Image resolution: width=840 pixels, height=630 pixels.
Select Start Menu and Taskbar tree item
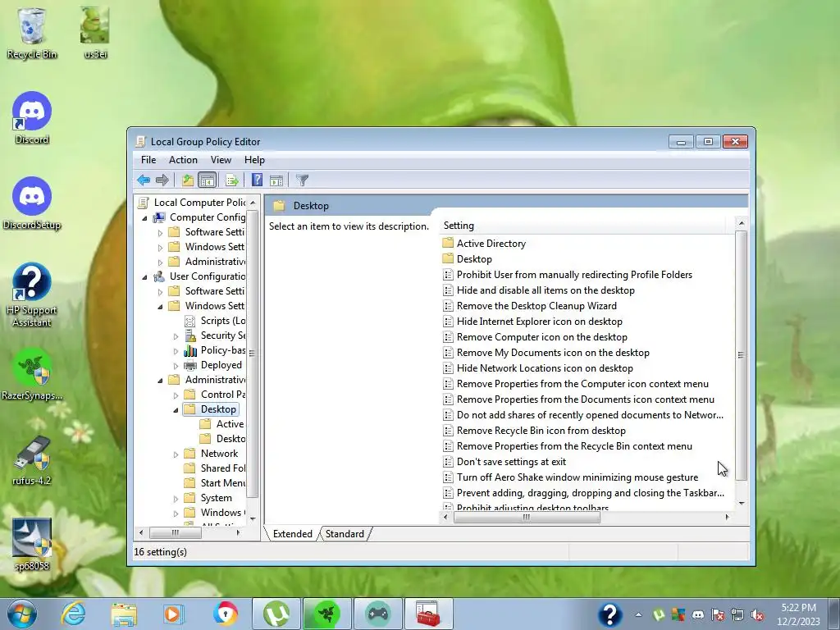223,482
